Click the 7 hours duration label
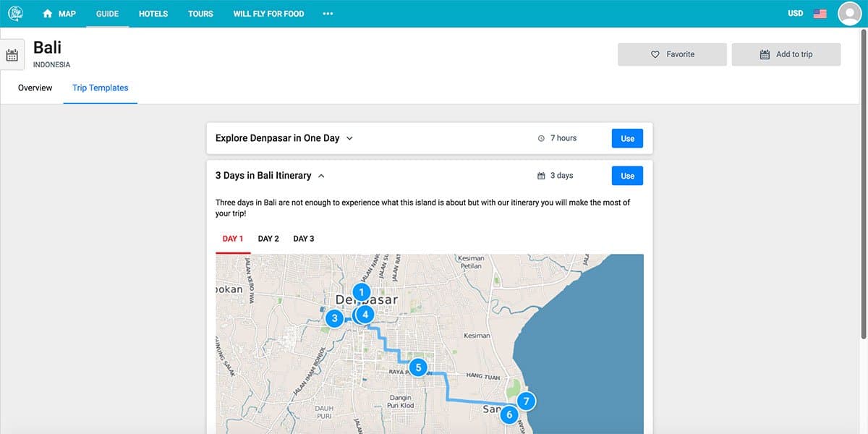Image resolution: width=868 pixels, height=434 pixels. 557,138
